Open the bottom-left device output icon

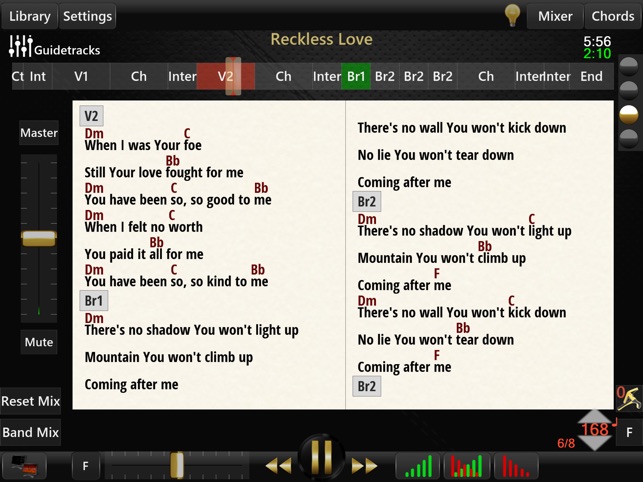pos(24,466)
